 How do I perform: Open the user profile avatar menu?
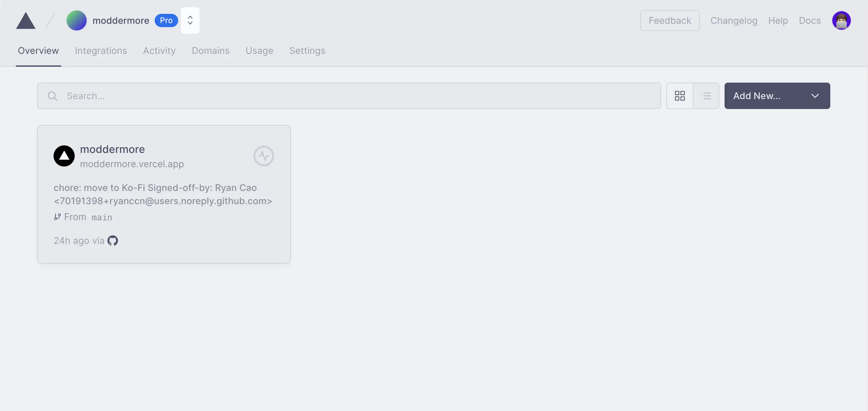click(x=841, y=20)
